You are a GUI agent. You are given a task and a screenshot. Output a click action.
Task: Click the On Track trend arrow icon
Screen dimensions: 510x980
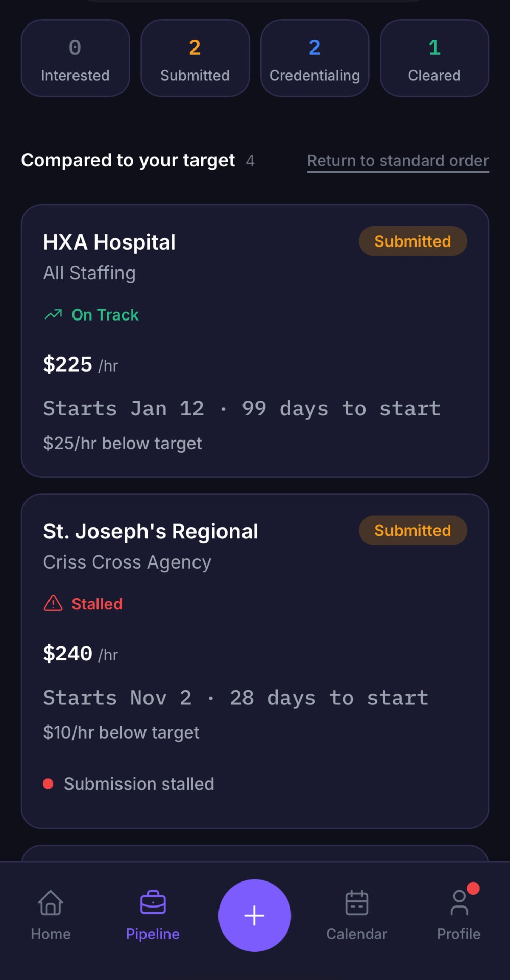click(x=53, y=314)
